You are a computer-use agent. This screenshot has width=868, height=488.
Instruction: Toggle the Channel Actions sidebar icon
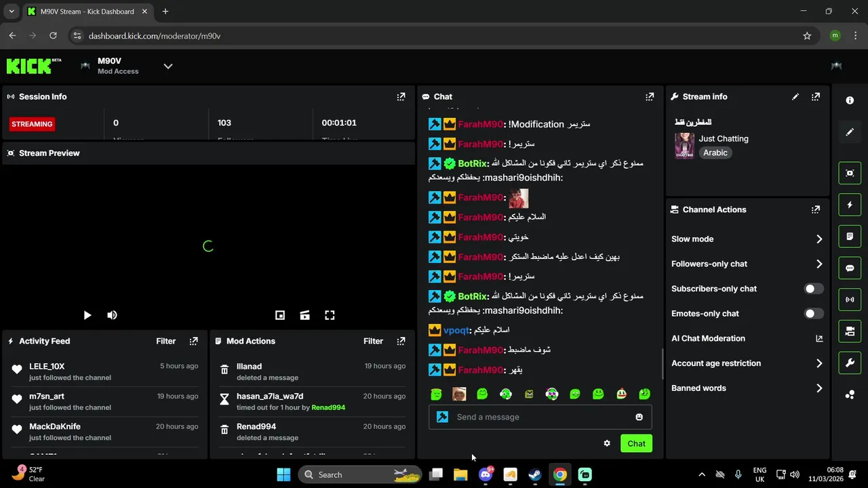(850, 331)
